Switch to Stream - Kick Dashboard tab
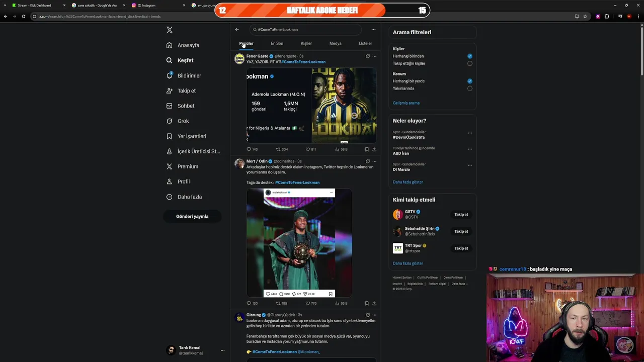This screenshot has width=644, height=362. point(38,5)
